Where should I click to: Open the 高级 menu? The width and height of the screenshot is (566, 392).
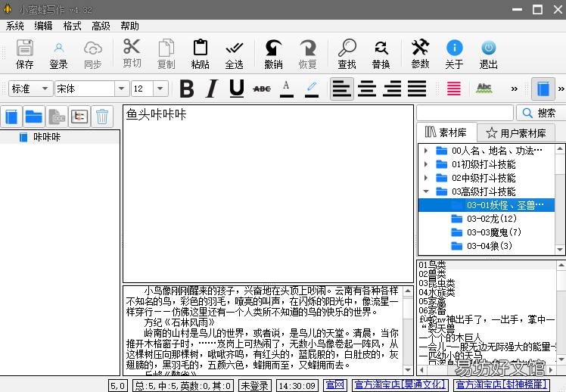(101, 26)
